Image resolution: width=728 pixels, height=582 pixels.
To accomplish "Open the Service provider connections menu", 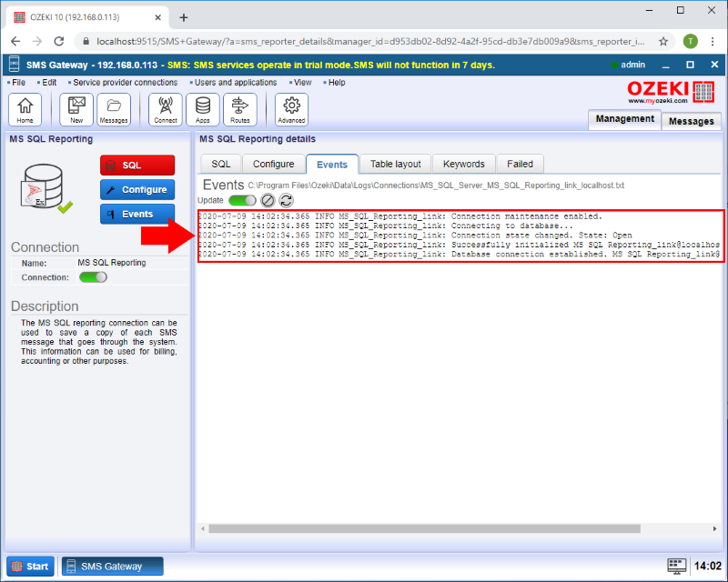I will point(125,83).
